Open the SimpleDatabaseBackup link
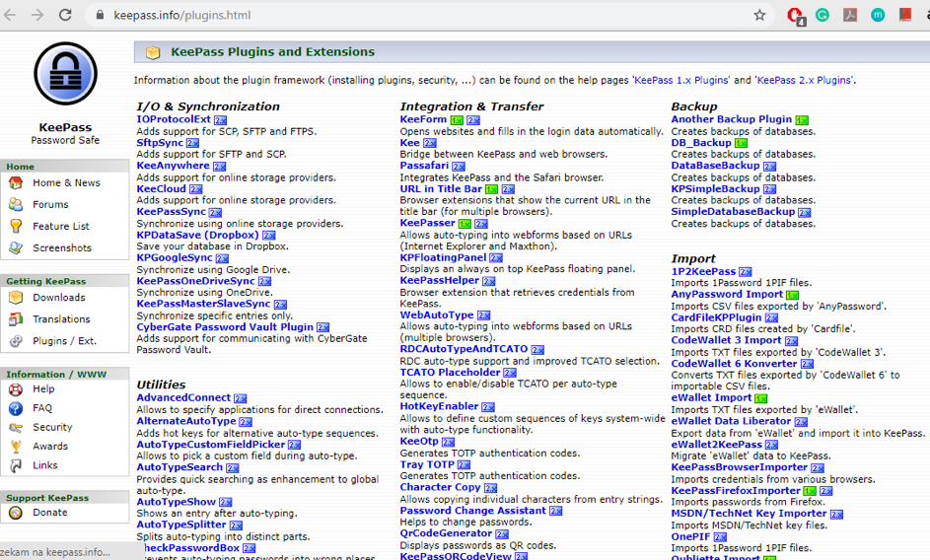Image resolution: width=930 pixels, height=560 pixels. click(733, 212)
